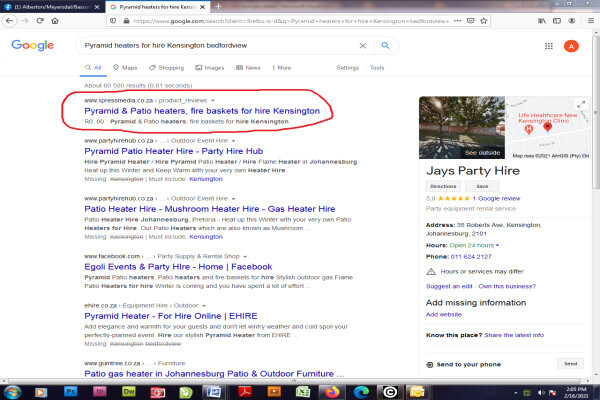
Task: Click the Save button for Jays Party Hire
Action: (482, 186)
